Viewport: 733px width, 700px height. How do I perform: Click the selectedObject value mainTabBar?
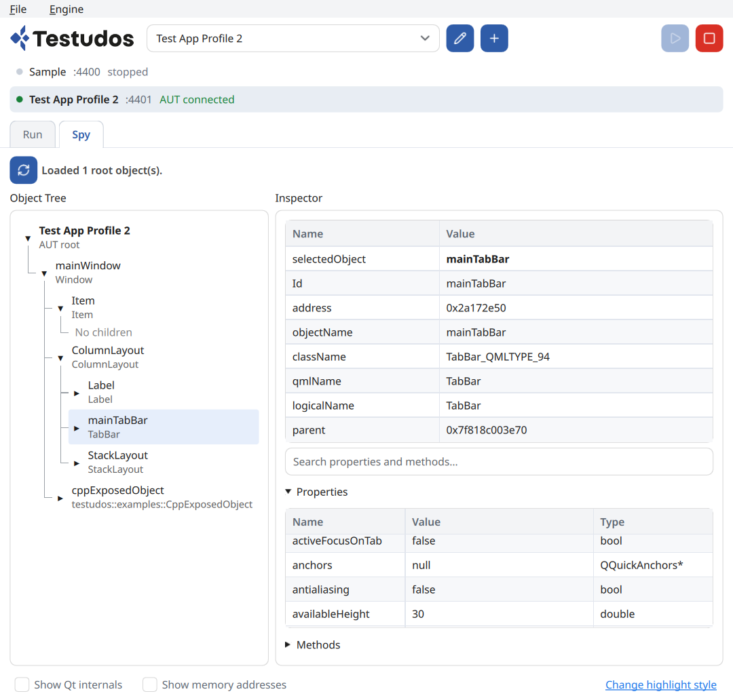[x=477, y=259]
